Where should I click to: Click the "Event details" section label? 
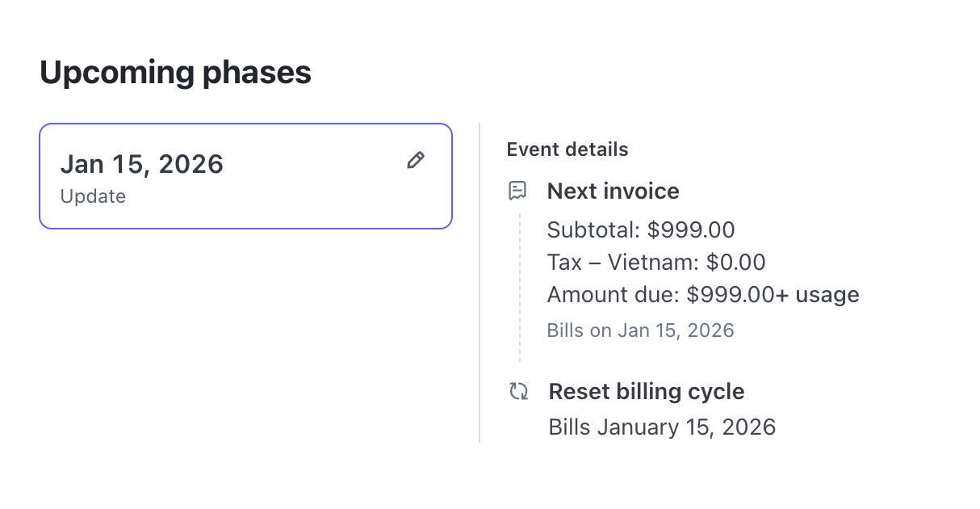(567, 149)
